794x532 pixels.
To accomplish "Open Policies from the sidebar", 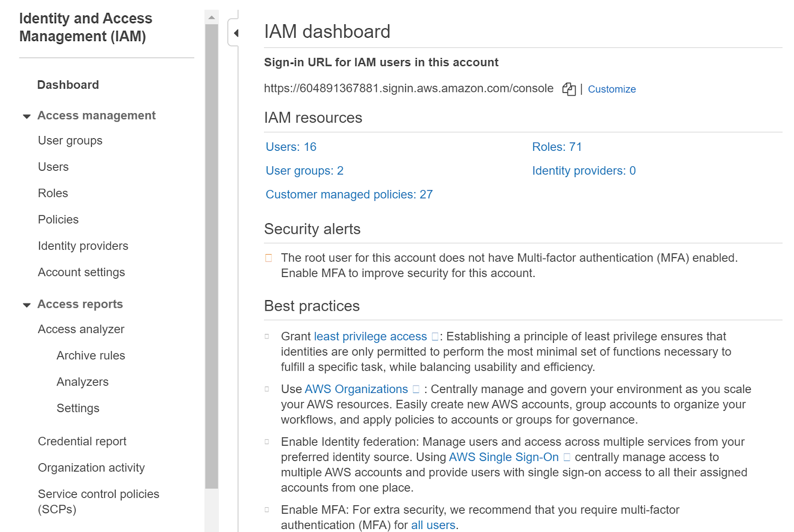I will [58, 219].
